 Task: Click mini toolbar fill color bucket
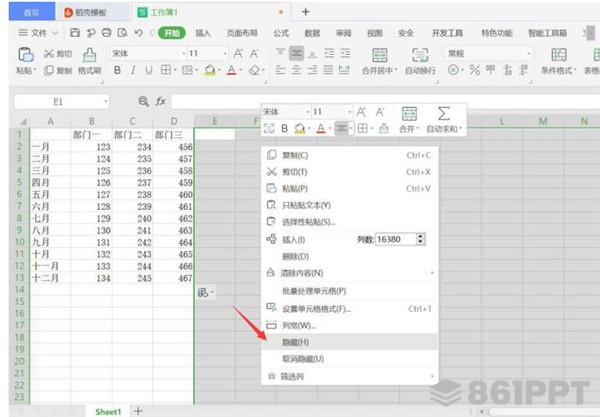(300, 129)
